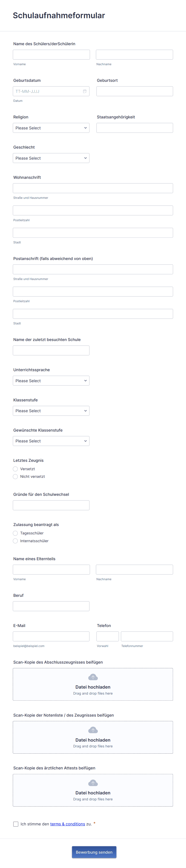Choose Tagesschüler under Zulassung beantragt als
The image size is (186, 868).
(16, 533)
